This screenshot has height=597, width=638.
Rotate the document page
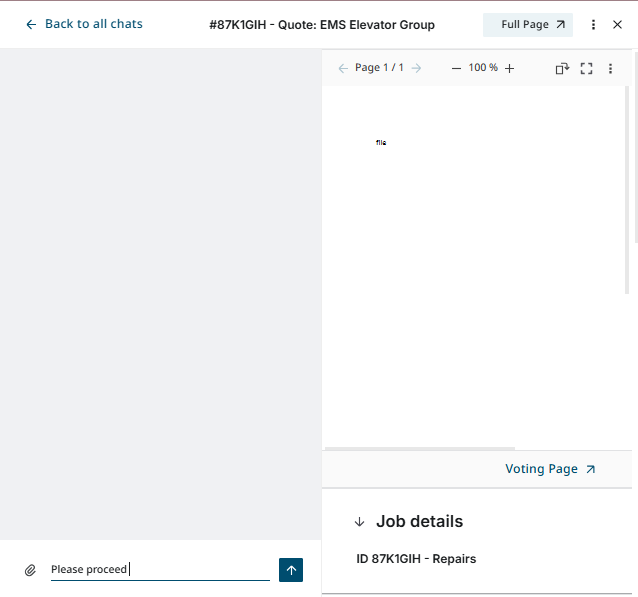(562, 68)
